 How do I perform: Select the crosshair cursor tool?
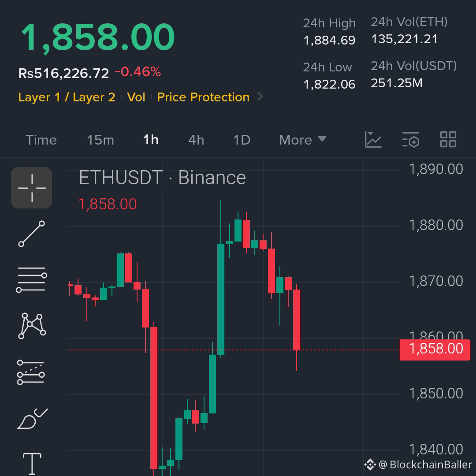(32, 188)
